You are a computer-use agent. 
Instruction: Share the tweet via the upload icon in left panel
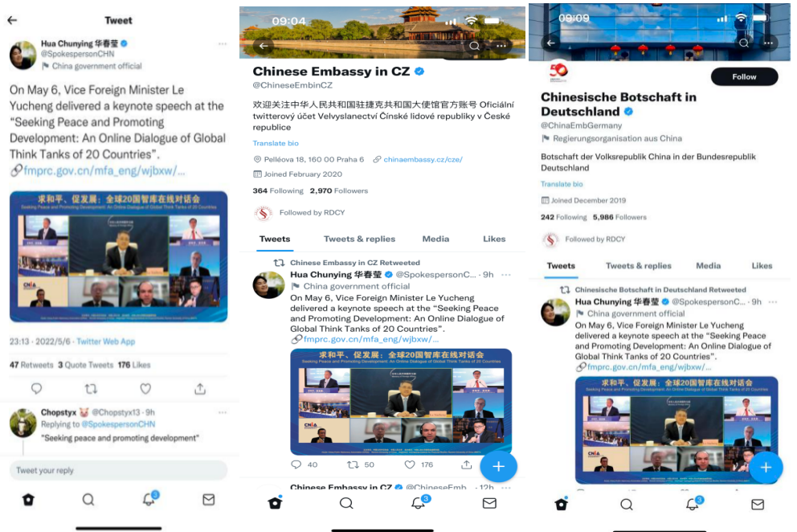point(200,389)
